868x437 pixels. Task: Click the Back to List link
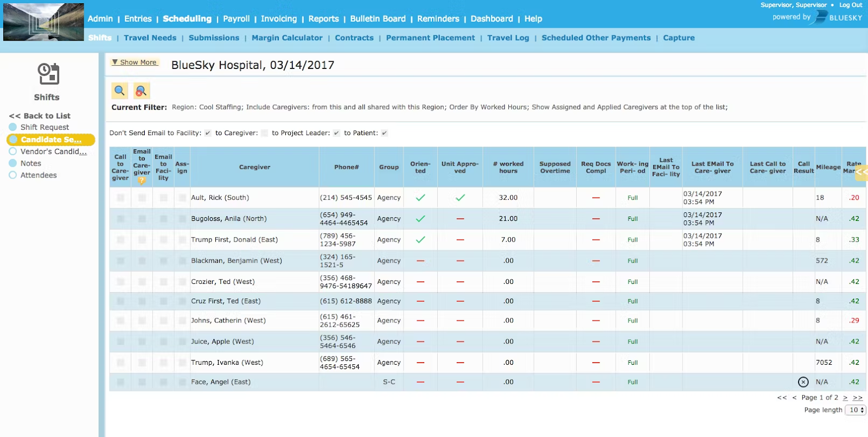[x=40, y=116]
